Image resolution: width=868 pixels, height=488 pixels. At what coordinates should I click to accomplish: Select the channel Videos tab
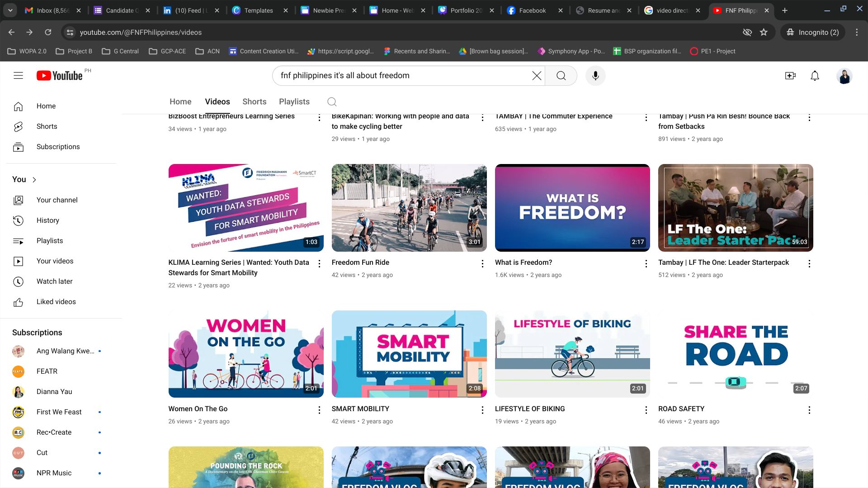point(217,102)
